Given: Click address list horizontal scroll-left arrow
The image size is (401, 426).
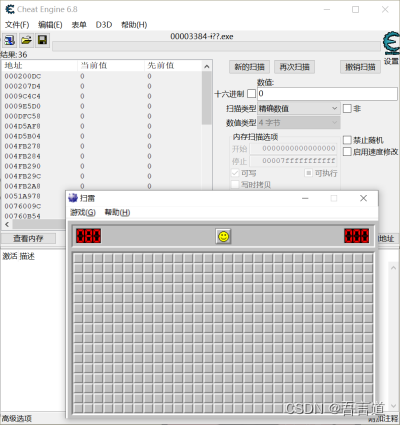Looking at the screenshot, I should point(7,224).
